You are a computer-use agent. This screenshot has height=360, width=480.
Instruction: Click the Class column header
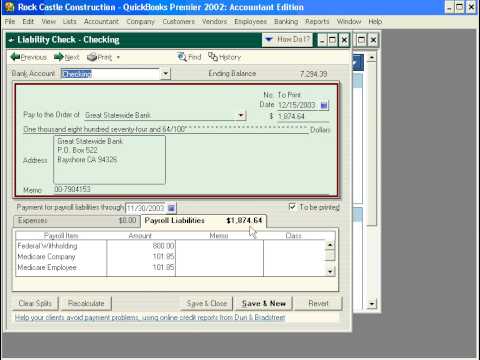293,236
